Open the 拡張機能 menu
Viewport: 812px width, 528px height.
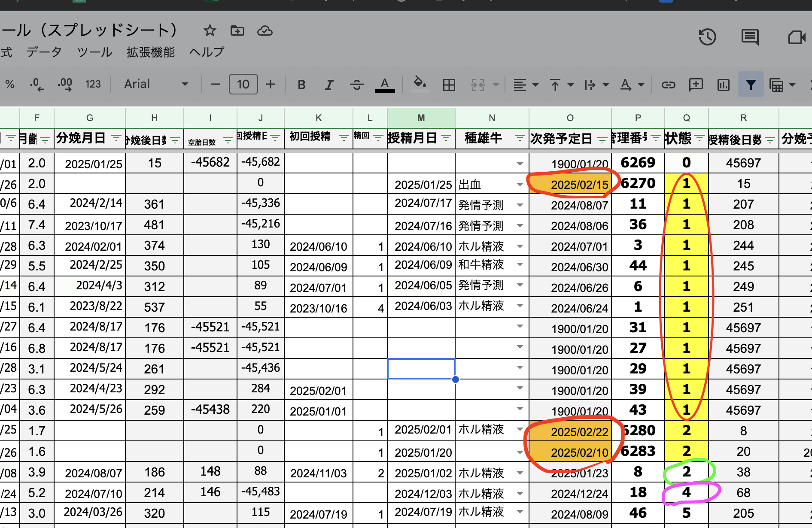point(151,52)
